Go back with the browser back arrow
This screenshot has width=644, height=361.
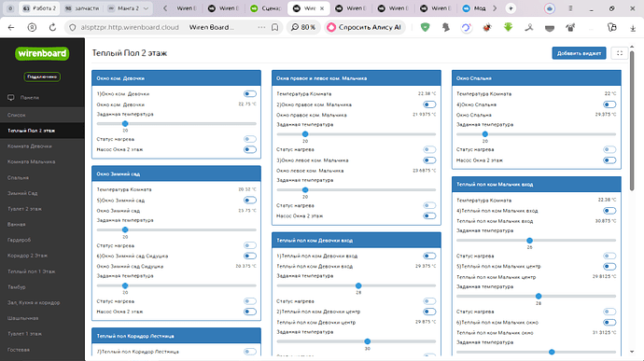tap(11, 27)
